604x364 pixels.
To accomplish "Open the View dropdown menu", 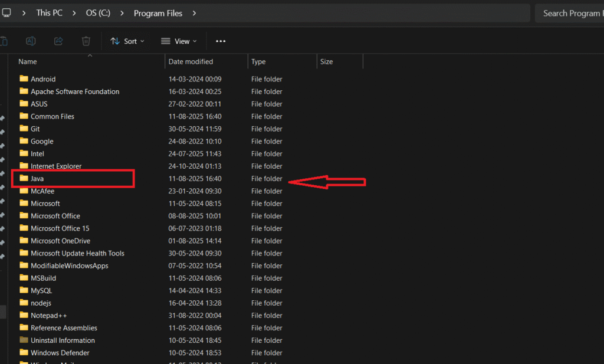I will click(179, 41).
